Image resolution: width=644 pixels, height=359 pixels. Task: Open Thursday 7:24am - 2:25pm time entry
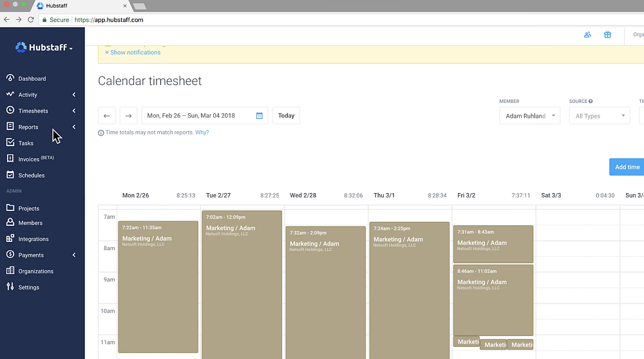[x=410, y=291]
